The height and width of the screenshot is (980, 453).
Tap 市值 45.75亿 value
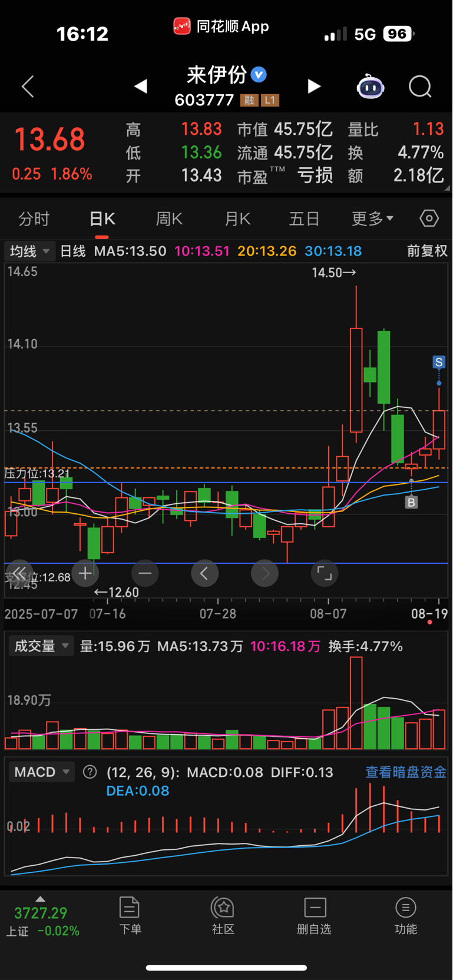[285, 129]
